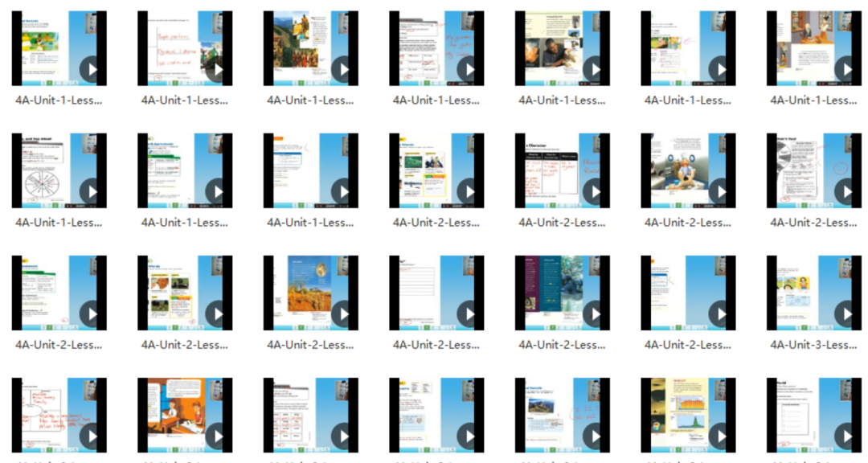
Task: Select thumbnail with mountain and people photo collage
Action: (x=310, y=48)
